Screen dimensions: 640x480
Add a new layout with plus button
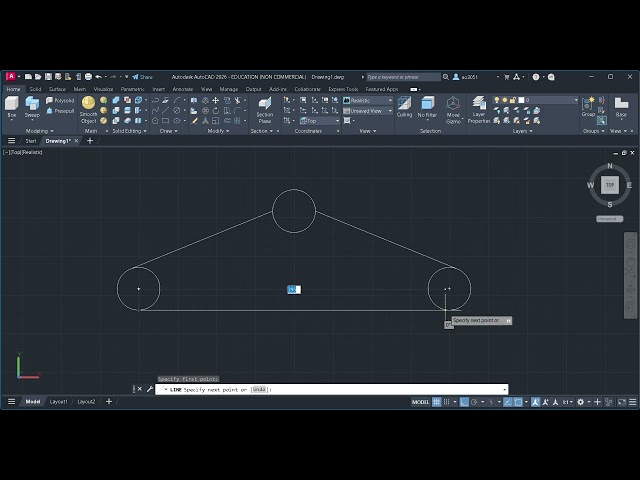tap(109, 402)
